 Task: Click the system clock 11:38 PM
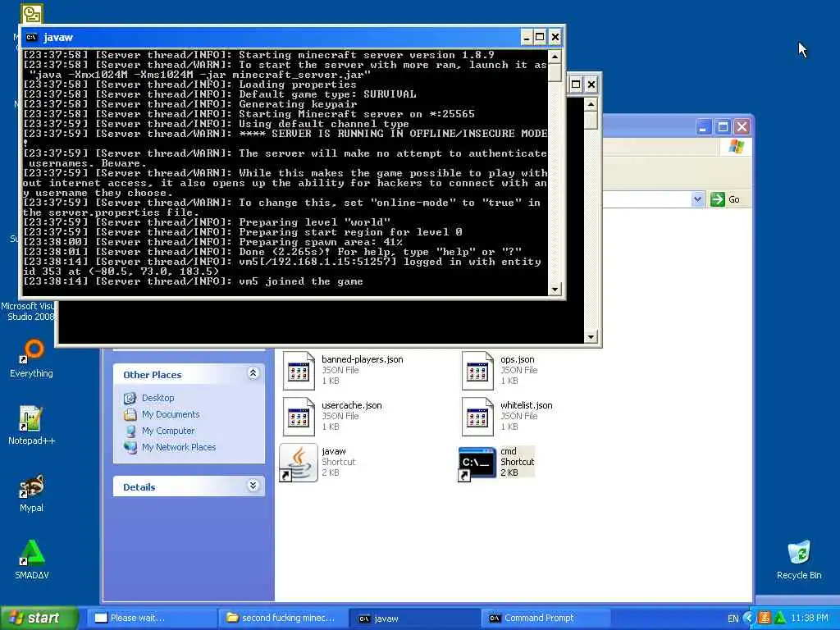click(x=810, y=618)
